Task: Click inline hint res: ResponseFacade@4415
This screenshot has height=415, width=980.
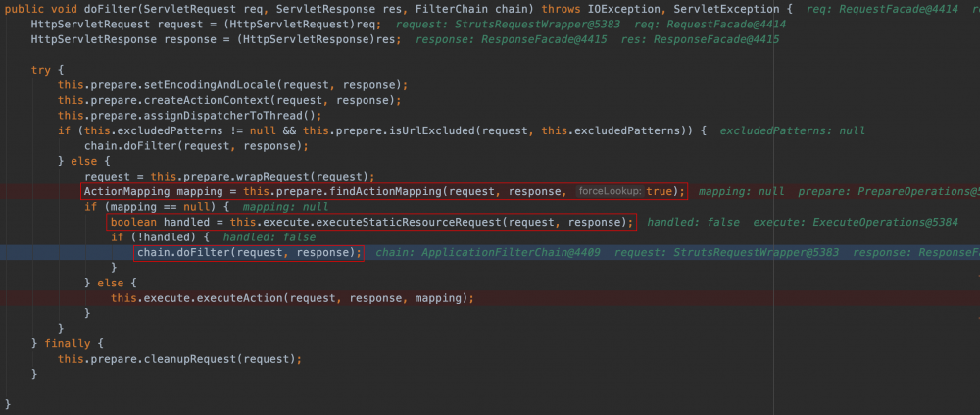Action: [x=700, y=39]
